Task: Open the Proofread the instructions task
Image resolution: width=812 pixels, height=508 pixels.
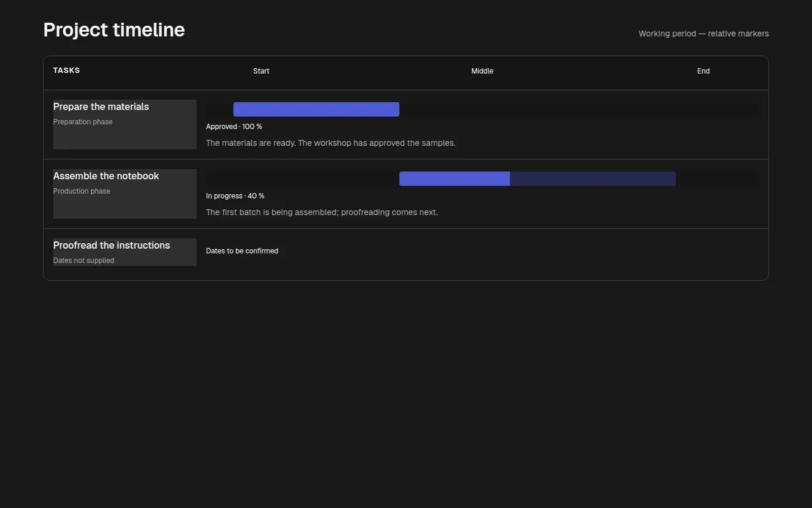Action: click(125, 252)
